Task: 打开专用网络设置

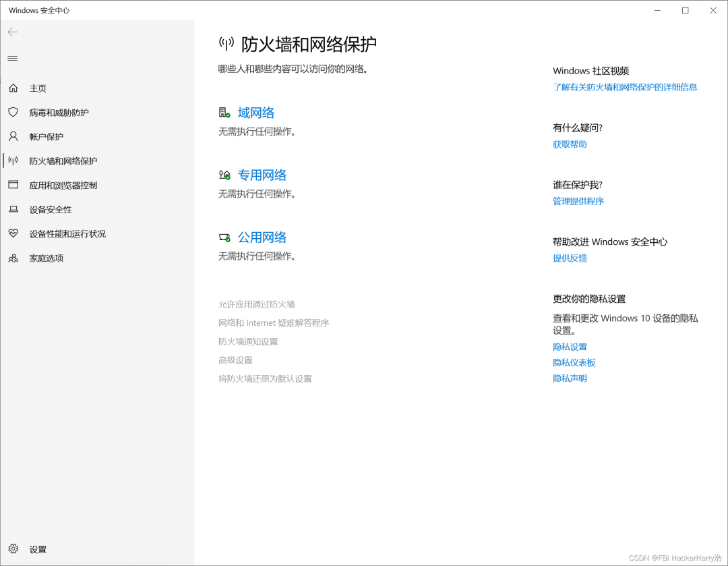Action: (262, 174)
